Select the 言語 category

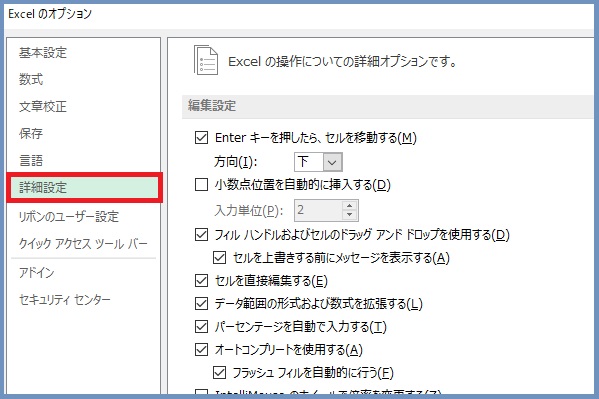pyautogui.click(x=31, y=160)
